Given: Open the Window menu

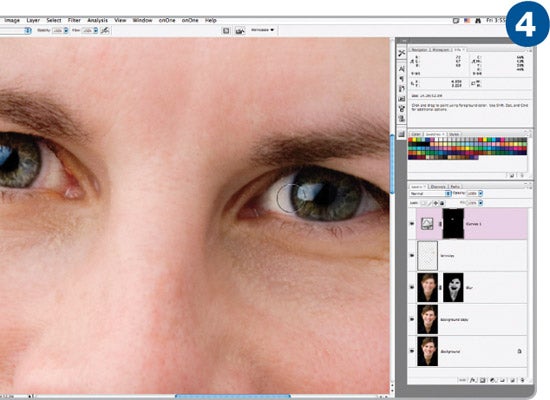Looking at the screenshot, I should coord(142,20).
